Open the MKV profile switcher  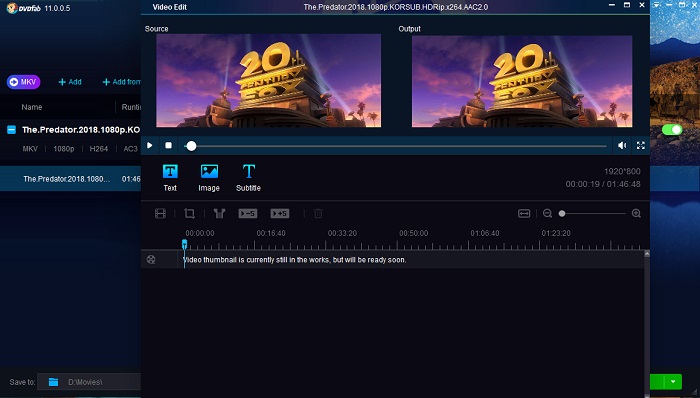coord(24,82)
